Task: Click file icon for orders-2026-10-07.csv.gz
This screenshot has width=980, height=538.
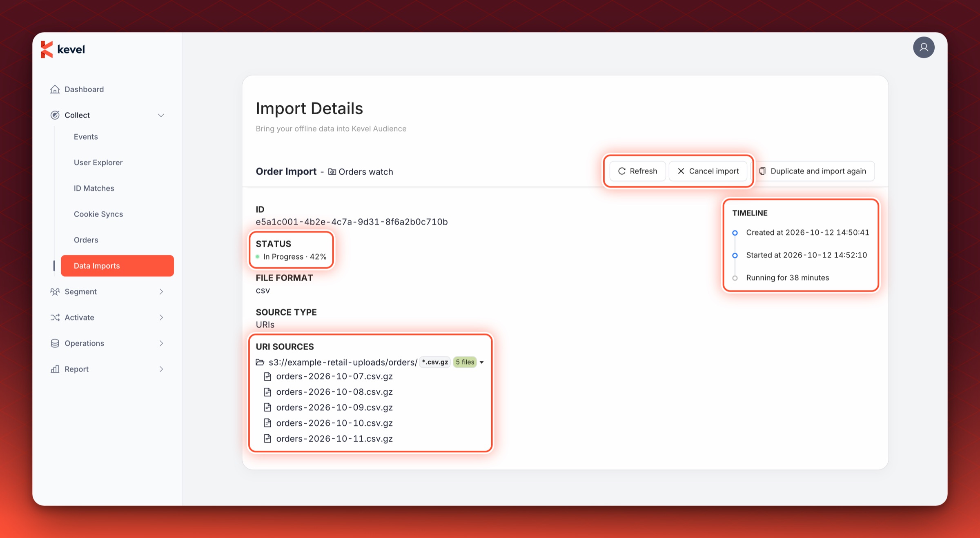Action: click(267, 376)
